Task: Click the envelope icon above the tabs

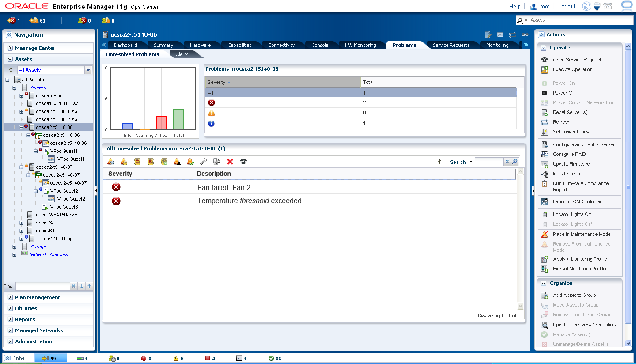Action: pyautogui.click(x=500, y=34)
